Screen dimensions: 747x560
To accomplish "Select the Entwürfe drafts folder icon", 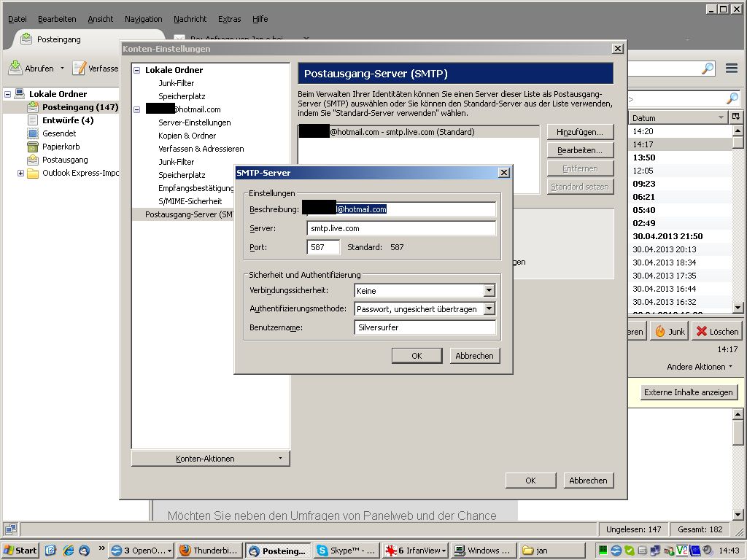I will (33, 120).
